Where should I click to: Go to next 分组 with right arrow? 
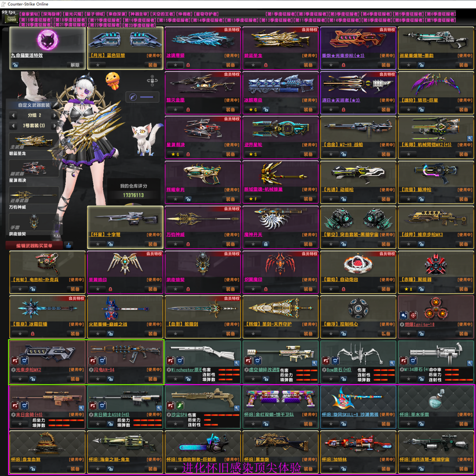point(55,115)
